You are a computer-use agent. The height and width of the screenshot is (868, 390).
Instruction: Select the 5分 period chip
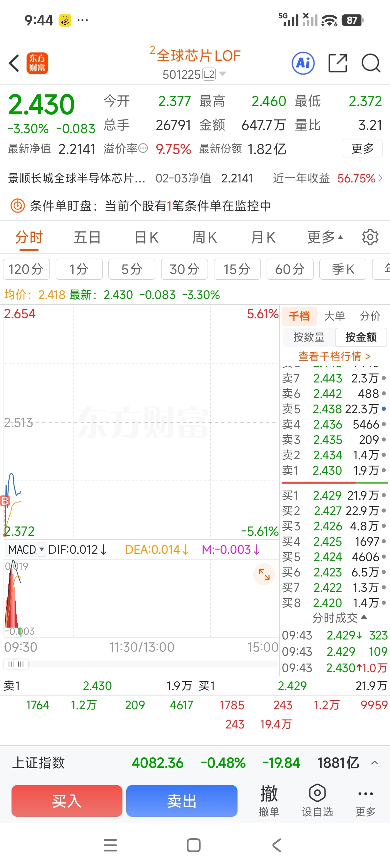click(132, 269)
